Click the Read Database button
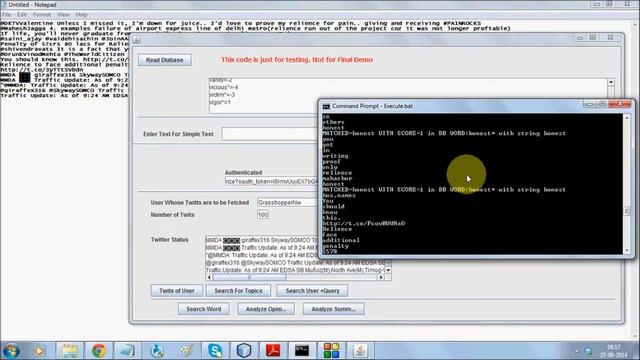This screenshot has height=360, width=640. point(164,60)
